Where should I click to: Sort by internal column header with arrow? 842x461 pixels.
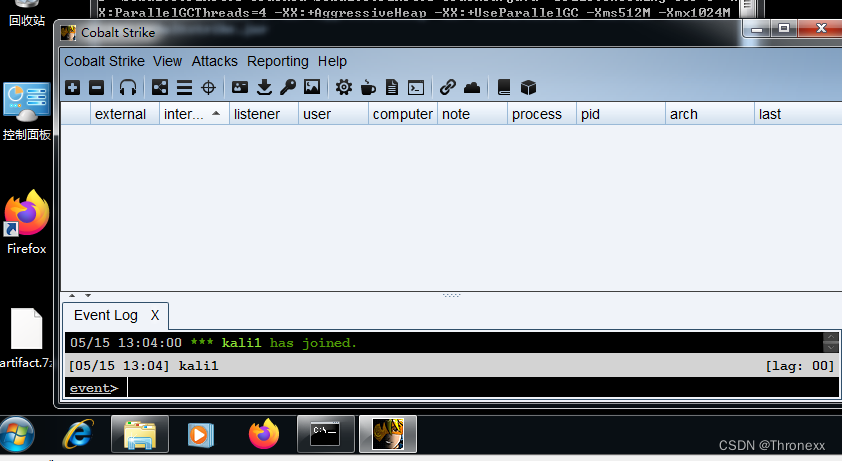tap(194, 114)
